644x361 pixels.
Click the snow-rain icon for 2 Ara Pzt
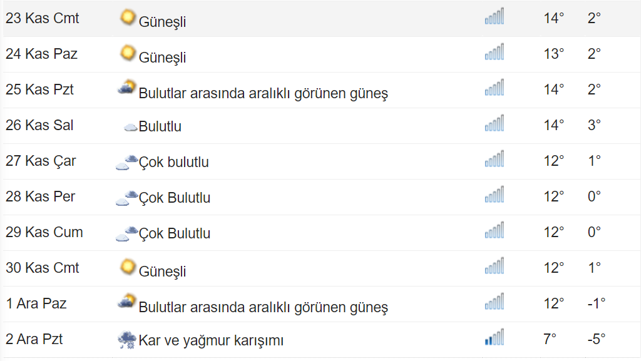[x=127, y=340]
